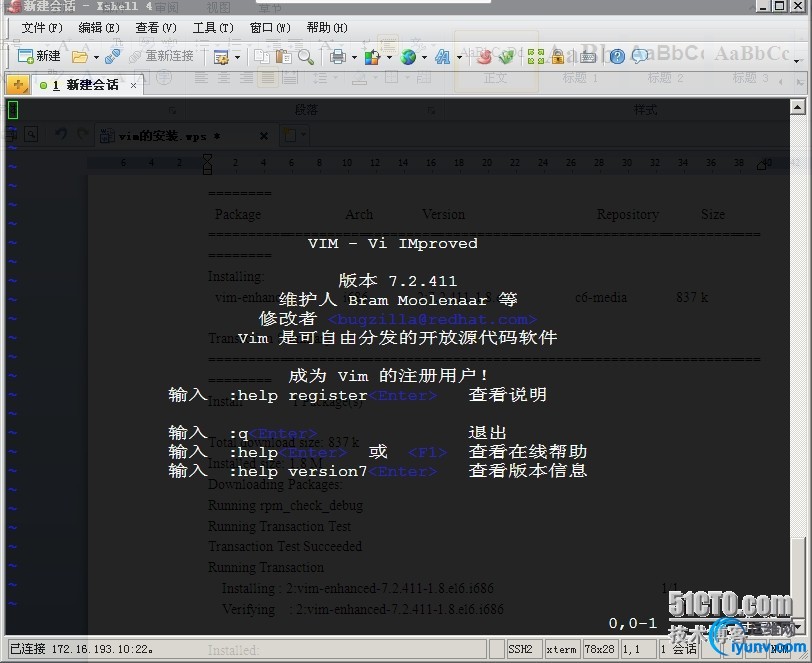Click the vertical scrollbar thumb
812x663 pixels.
pos(798,578)
